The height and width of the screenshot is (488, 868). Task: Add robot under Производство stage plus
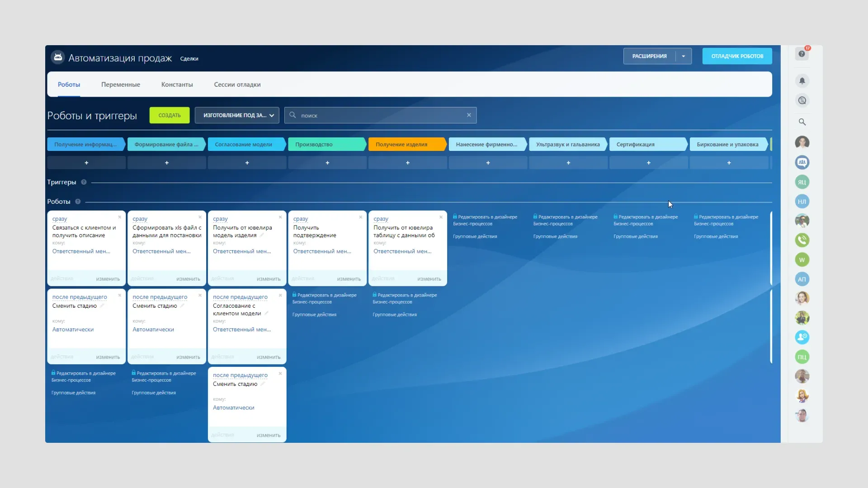coord(327,163)
